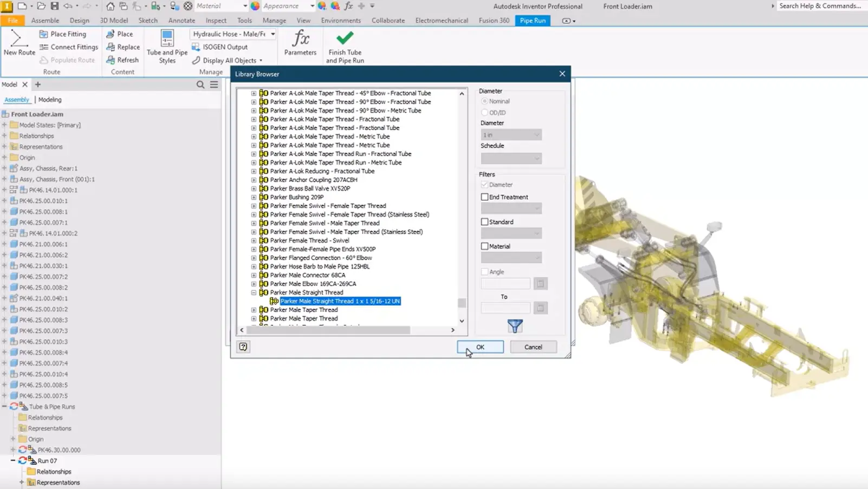
Task: Choose Connect Fittings in the Route panel
Action: (69, 47)
